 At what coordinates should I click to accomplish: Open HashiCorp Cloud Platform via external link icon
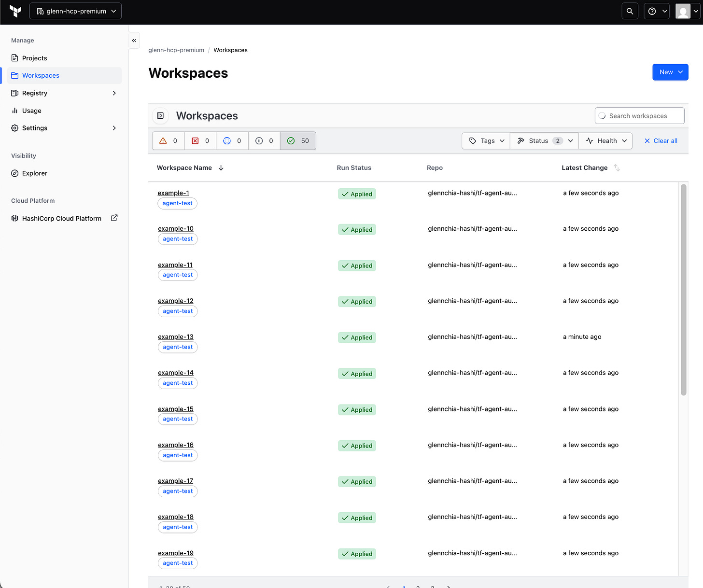[x=114, y=218]
